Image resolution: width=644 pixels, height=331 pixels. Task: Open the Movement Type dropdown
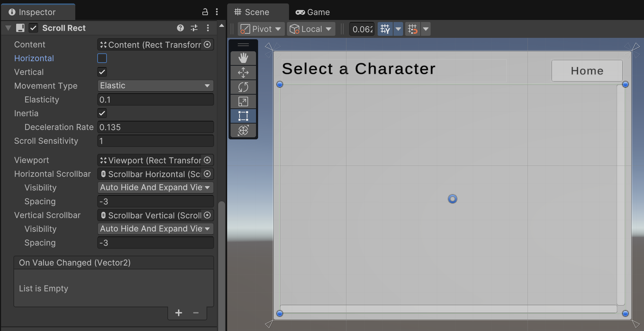click(x=155, y=86)
